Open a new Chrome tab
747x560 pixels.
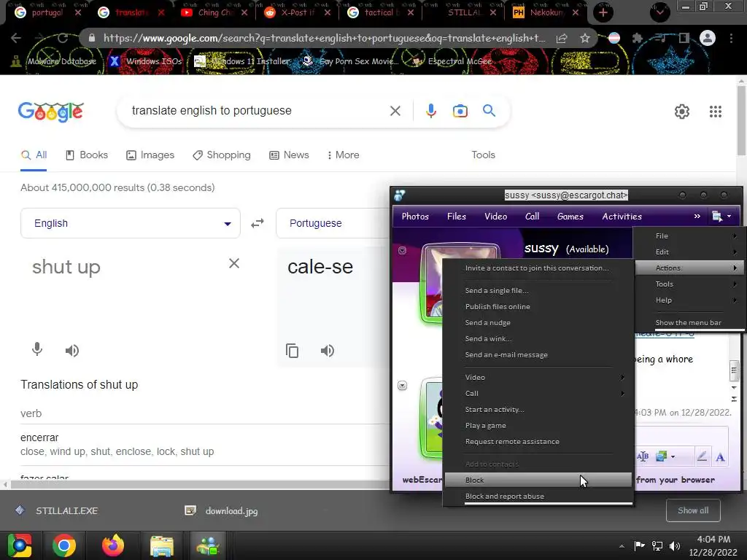pyautogui.click(x=603, y=12)
